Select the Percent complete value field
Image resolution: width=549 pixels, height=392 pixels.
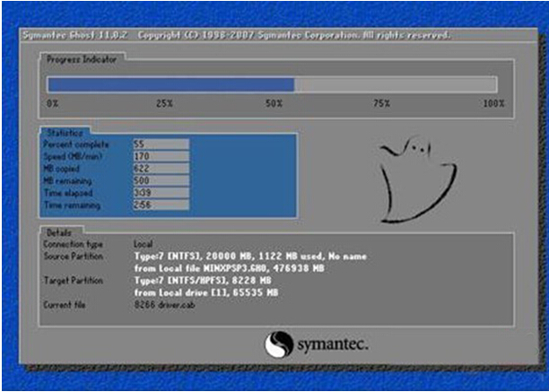[160, 144]
